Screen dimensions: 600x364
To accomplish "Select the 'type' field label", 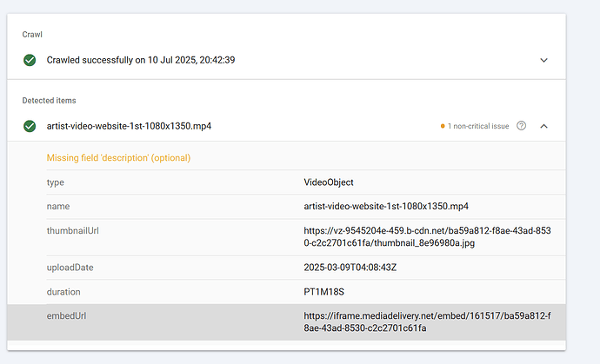I will [x=56, y=182].
